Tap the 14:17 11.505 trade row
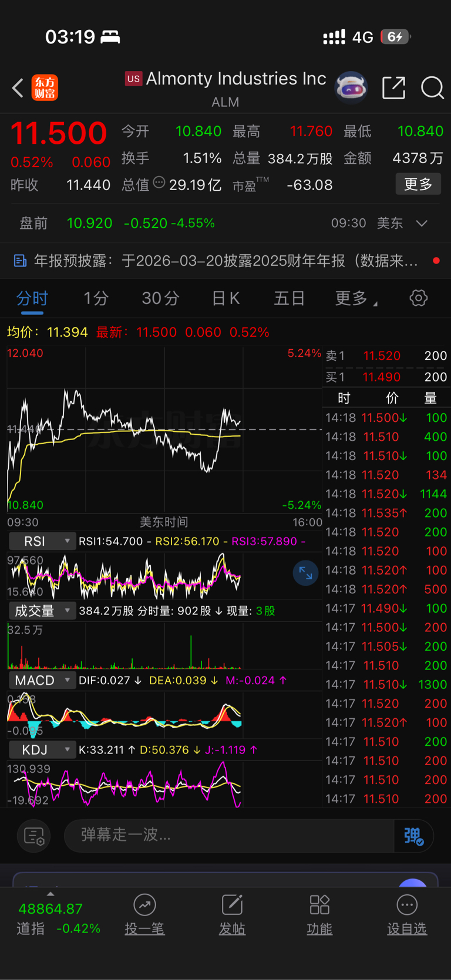Viewport: 451px width, 980px height. [x=386, y=646]
